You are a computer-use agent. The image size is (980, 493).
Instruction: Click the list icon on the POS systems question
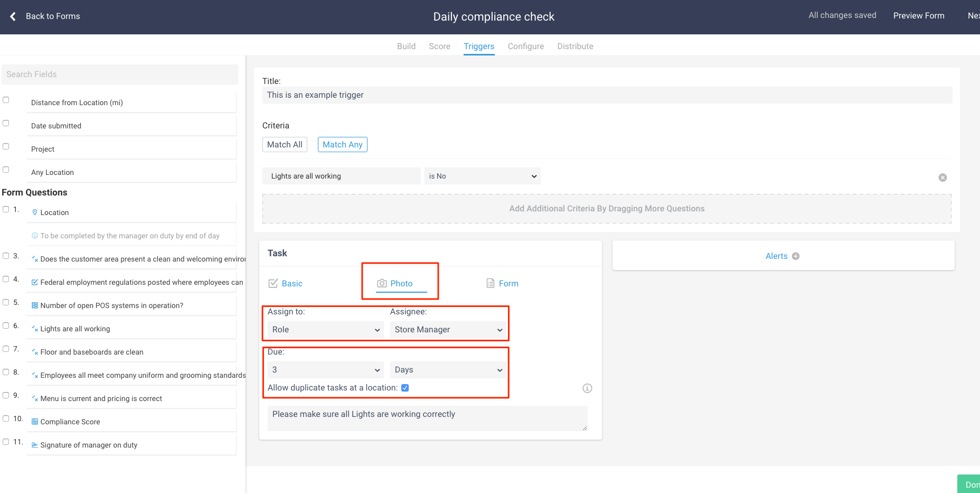point(35,305)
